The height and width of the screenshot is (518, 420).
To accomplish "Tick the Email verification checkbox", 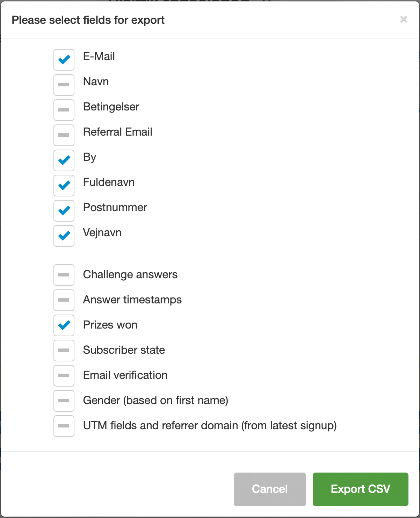I will tap(64, 376).
